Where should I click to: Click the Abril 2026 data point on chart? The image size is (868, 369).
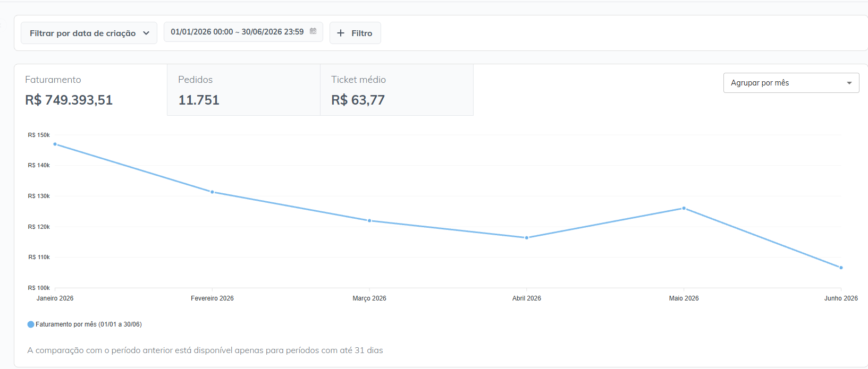(x=527, y=238)
